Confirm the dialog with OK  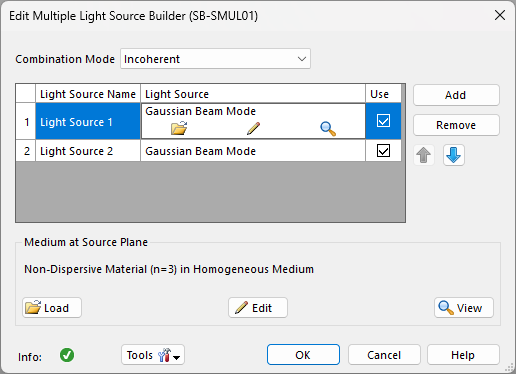[303, 355]
